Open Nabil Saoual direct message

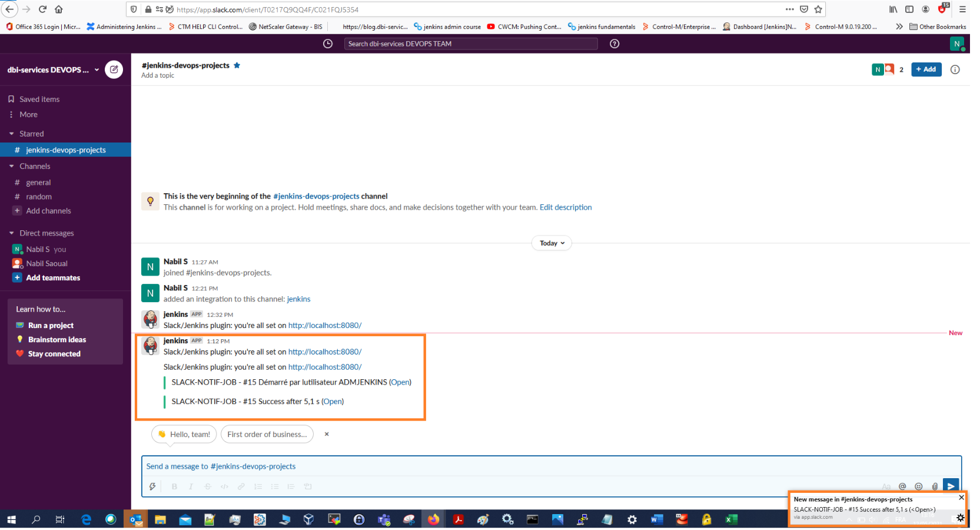click(x=46, y=263)
